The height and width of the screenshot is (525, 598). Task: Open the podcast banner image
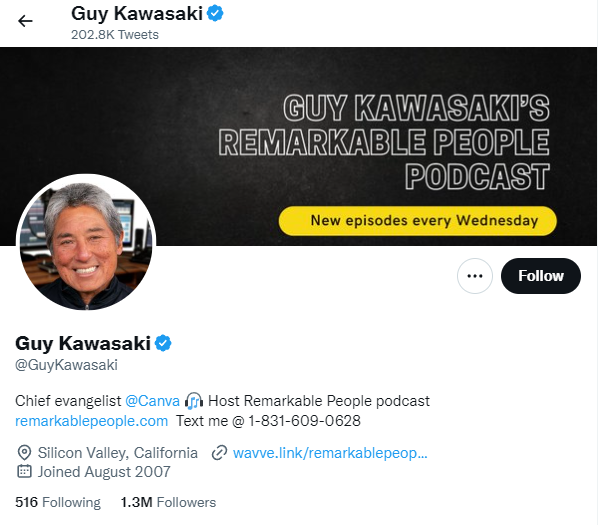(298, 146)
